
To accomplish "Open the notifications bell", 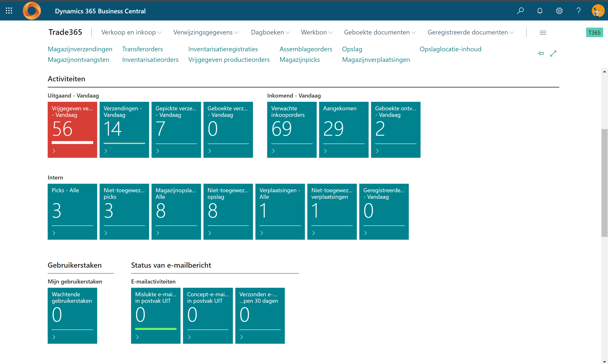I will [540, 11].
